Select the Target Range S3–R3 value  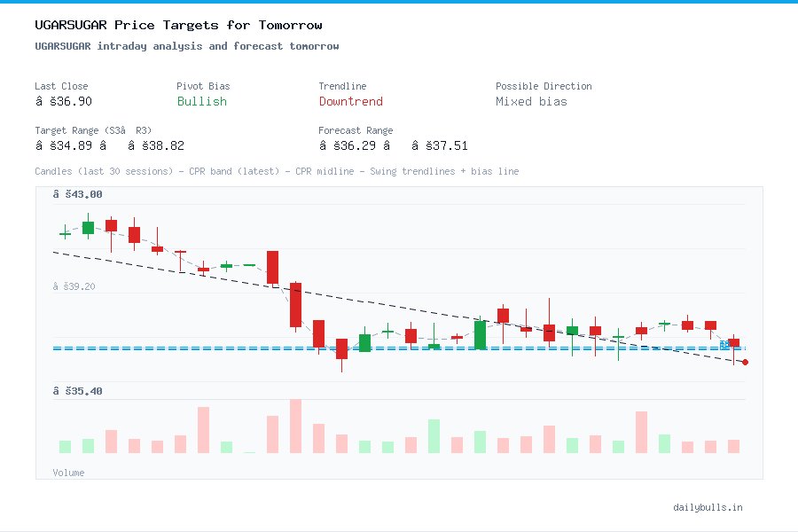[x=111, y=145]
